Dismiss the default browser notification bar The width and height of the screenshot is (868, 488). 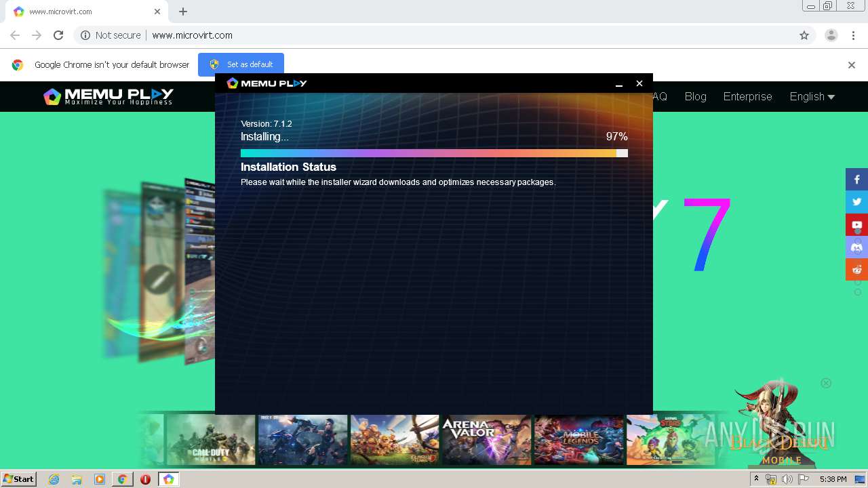pos(852,65)
